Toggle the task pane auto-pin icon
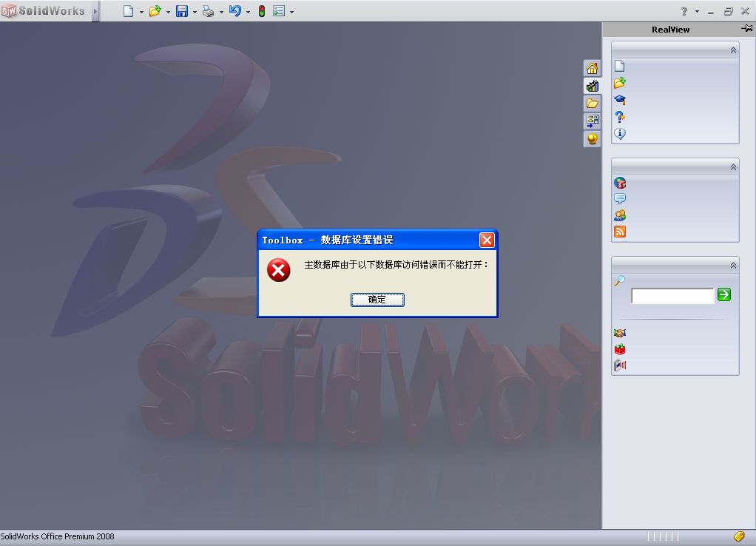Viewport: 756px width, 546px height. click(746, 28)
